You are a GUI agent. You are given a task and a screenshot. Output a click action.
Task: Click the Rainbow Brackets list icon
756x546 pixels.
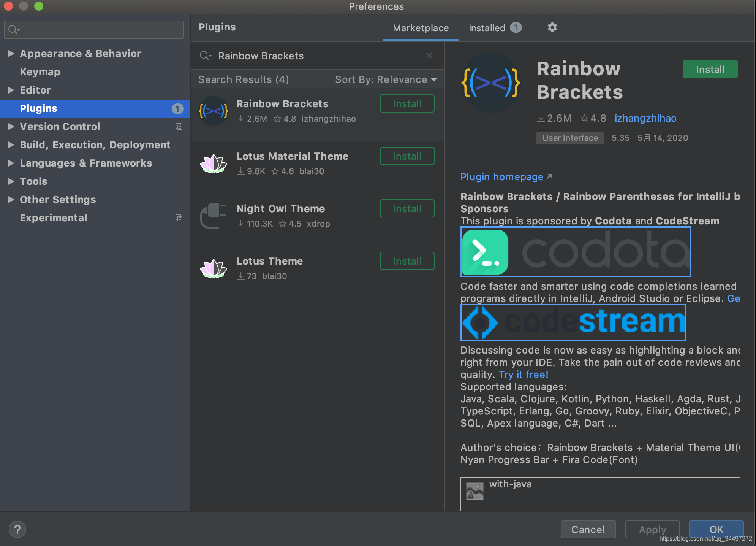(x=213, y=111)
